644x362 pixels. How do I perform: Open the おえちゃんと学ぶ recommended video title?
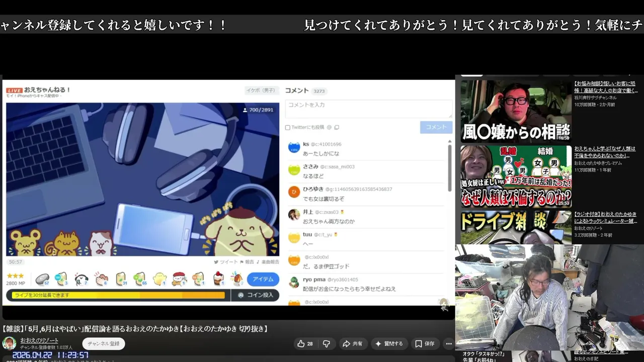(x=606, y=152)
